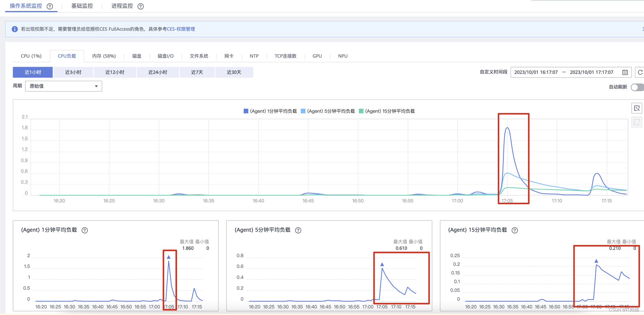Click the peak marker triangle in 15分钟平均负载 chart
The width and height of the screenshot is (644, 315).
pyautogui.click(x=596, y=261)
